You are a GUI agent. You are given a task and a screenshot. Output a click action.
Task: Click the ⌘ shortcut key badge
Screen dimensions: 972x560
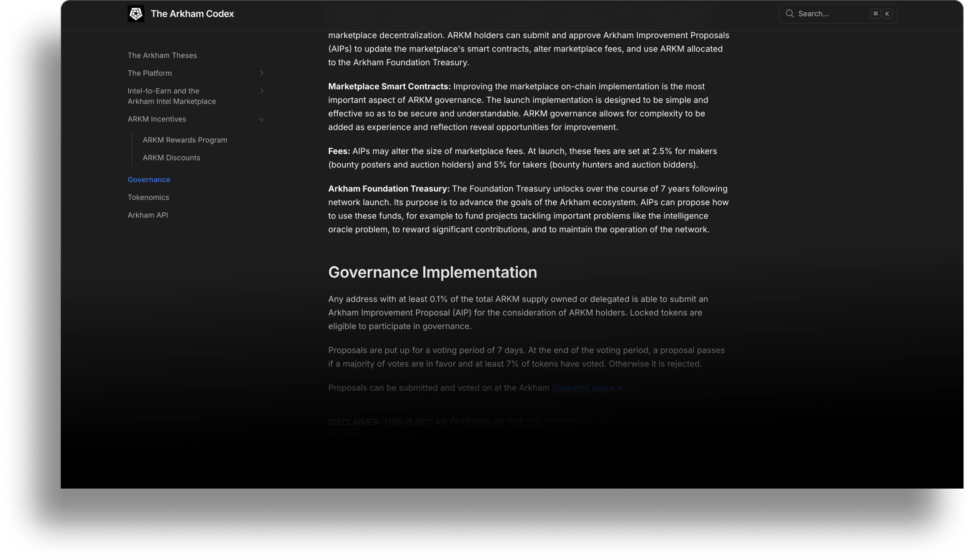click(x=875, y=14)
